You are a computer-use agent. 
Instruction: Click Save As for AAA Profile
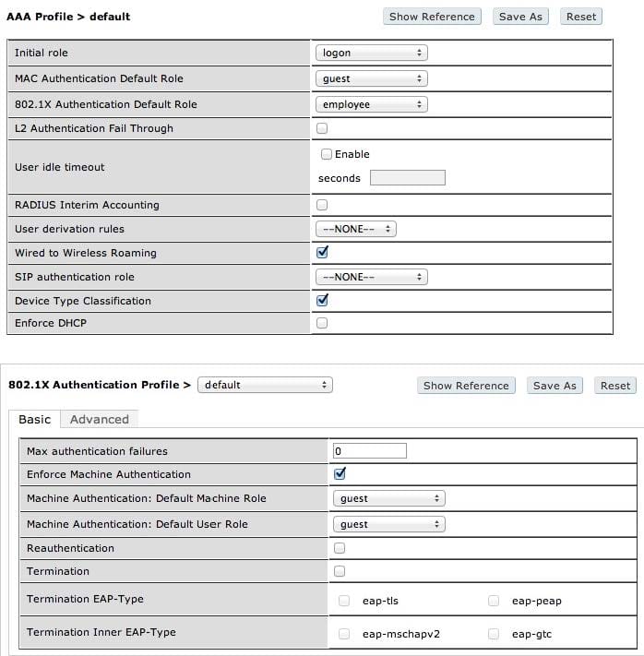point(520,17)
